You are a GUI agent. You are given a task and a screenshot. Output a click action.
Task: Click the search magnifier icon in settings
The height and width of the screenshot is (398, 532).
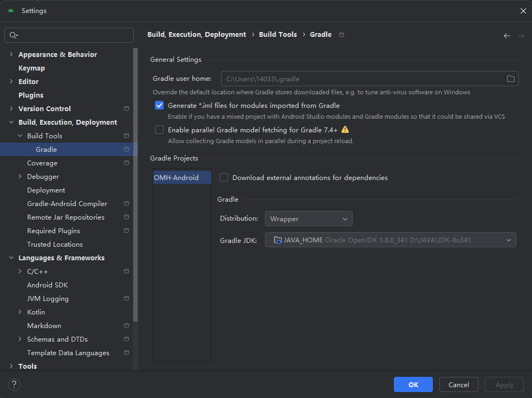[x=13, y=35]
